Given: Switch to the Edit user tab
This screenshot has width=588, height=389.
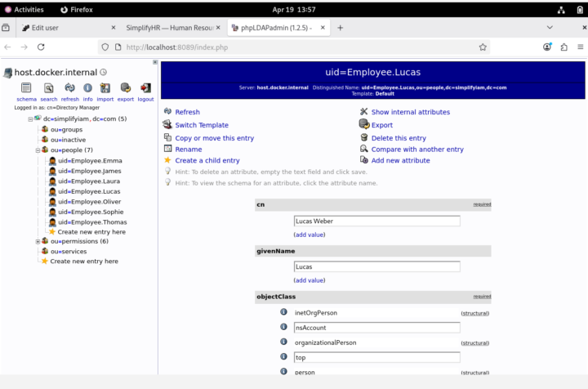Looking at the screenshot, I should pos(69,28).
